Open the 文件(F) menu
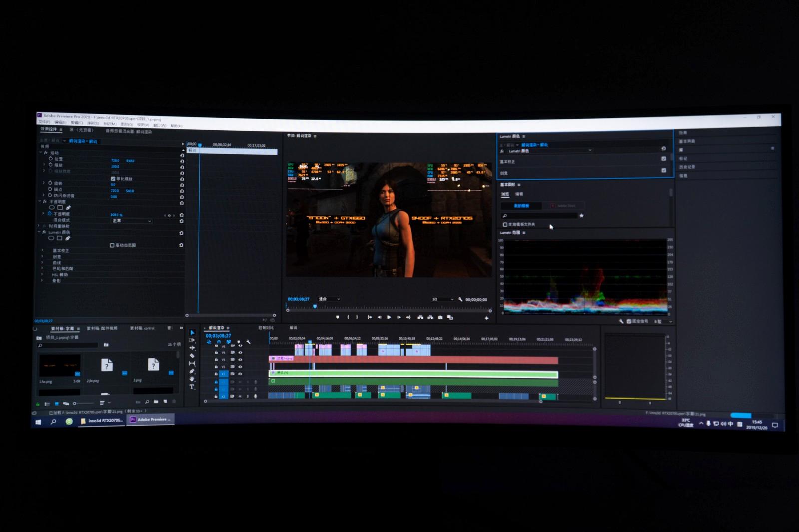799x532 pixels. [x=44, y=122]
